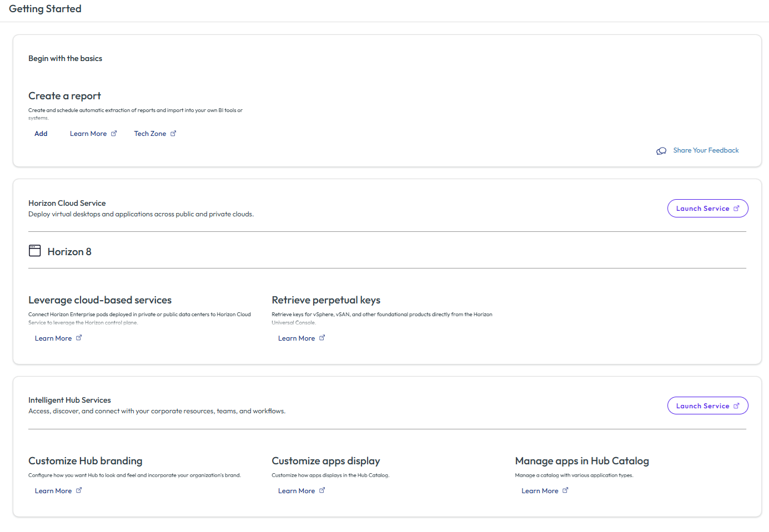Click the Horizon 8 window icon
This screenshot has width=769, height=532.
35,251
